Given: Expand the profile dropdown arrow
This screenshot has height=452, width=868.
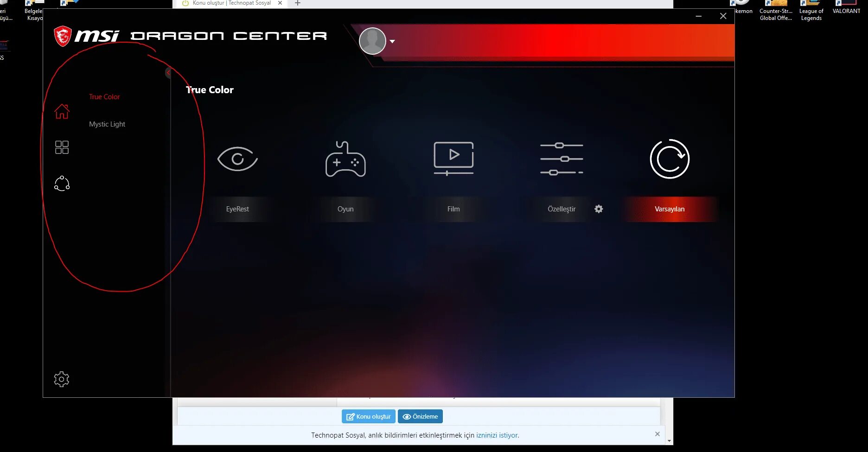Looking at the screenshot, I should point(392,41).
